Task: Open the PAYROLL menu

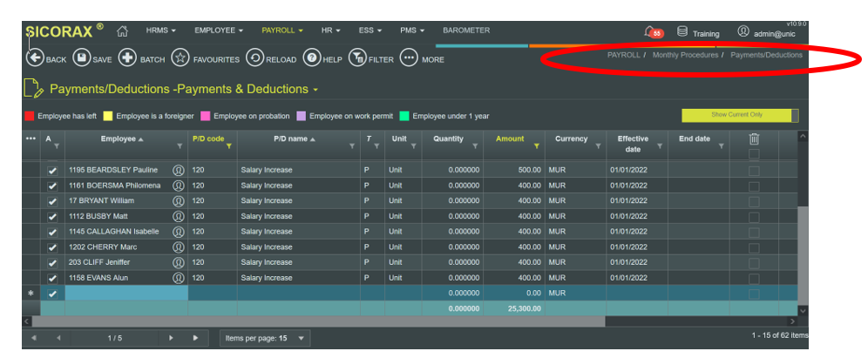Action: click(x=281, y=30)
